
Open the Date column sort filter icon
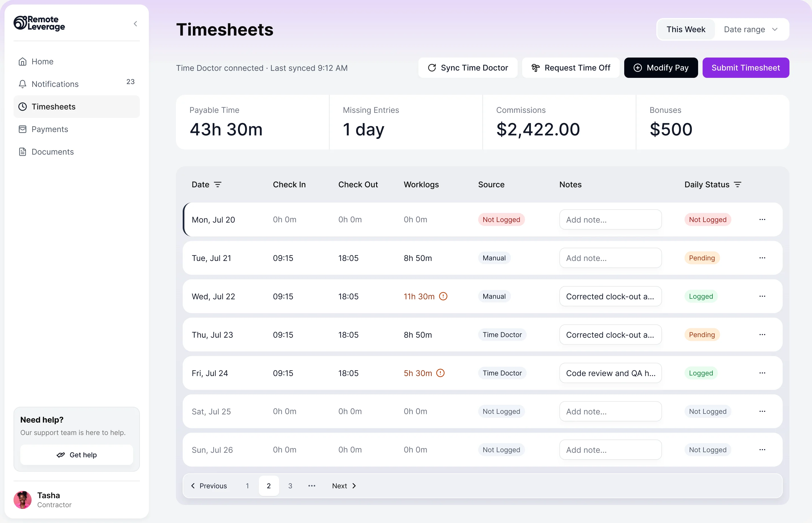(x=217, y=184)
